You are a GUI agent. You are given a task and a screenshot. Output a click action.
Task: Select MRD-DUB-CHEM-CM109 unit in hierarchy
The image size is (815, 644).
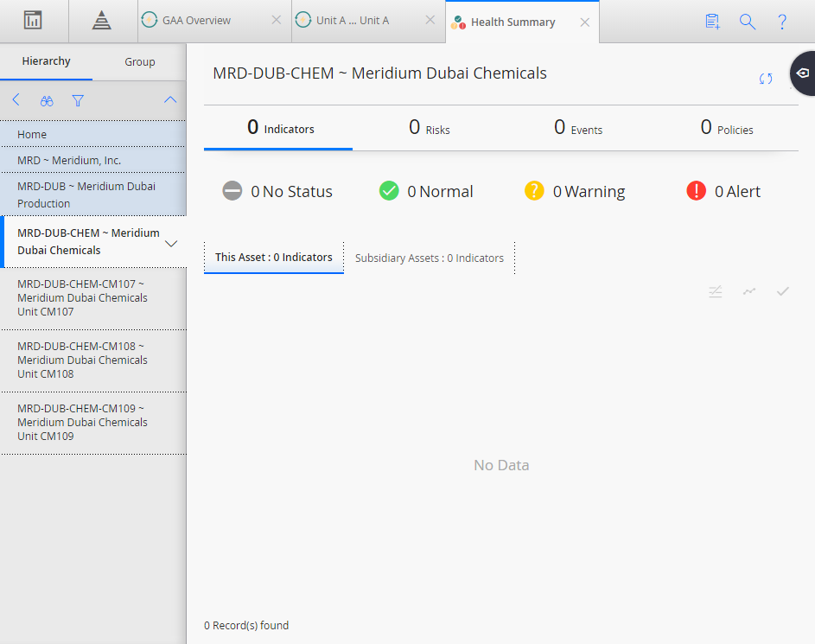click(x=92, y=423)
